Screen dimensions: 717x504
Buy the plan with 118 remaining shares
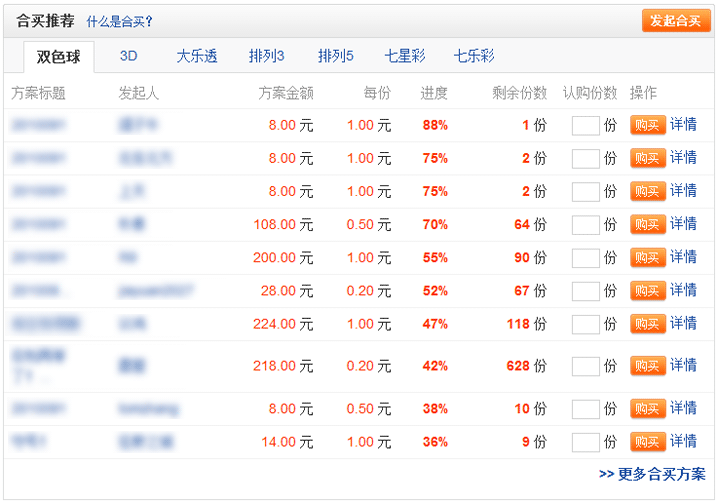coord(647,324)
